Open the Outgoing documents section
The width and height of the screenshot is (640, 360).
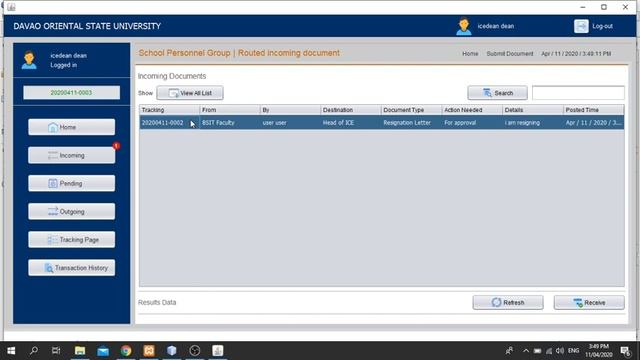[71, 211]
